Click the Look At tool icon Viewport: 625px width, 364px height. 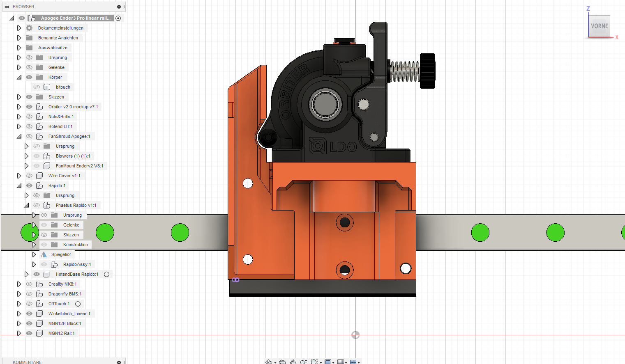click(282, 362)
